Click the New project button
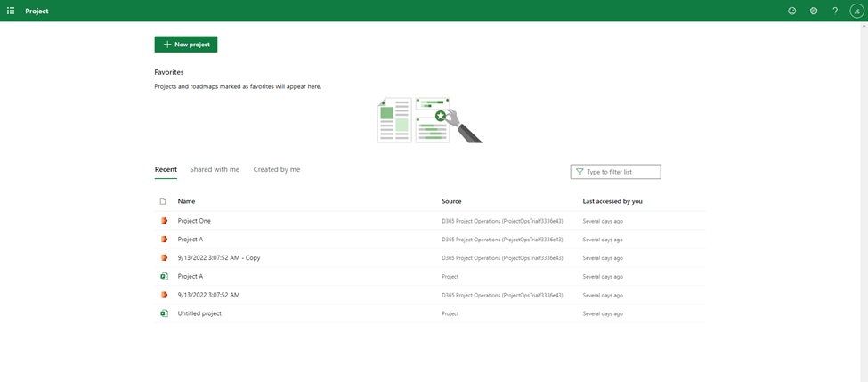The image size is (868, 382). (186, 45)
